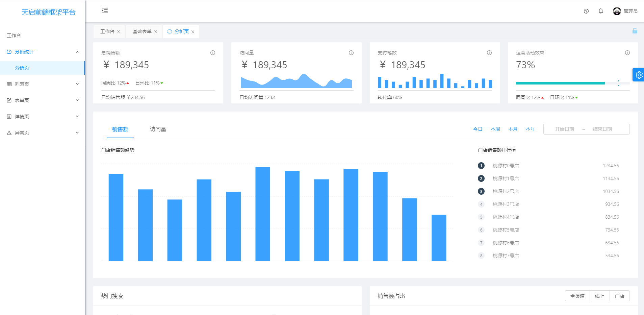The height and width of the screenshot is (315, 644).
Task: Click the panda user avatar
Action: [617, 11]
